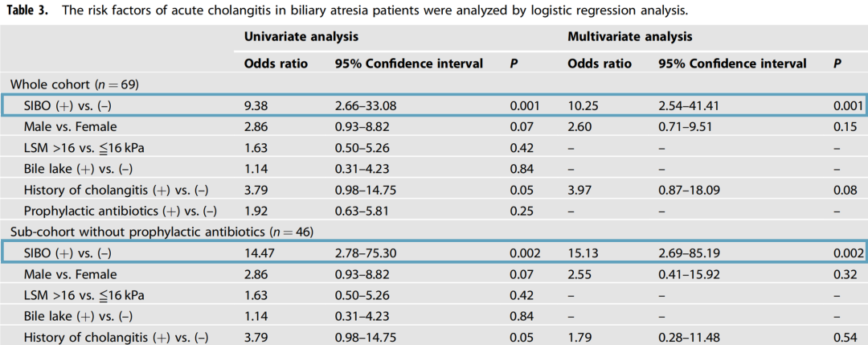Click the odds ratio value 15.13

[x=583, y=253]
